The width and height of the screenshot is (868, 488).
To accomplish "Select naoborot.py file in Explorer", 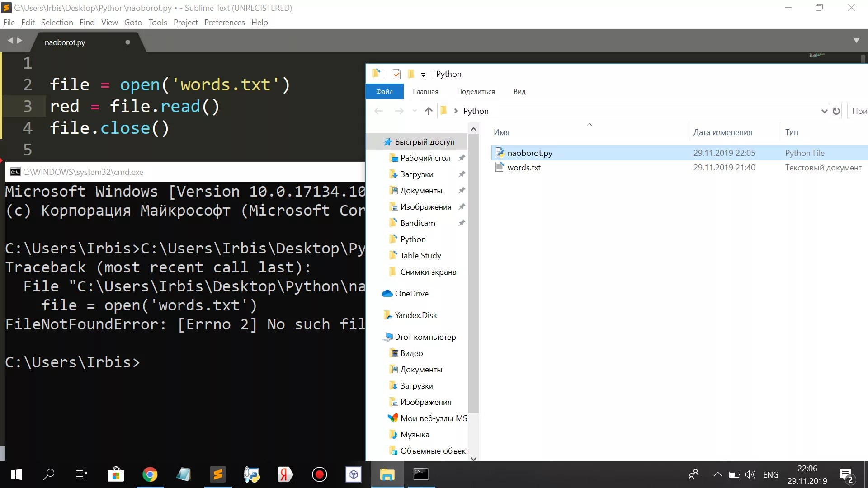I will (529, 153).
